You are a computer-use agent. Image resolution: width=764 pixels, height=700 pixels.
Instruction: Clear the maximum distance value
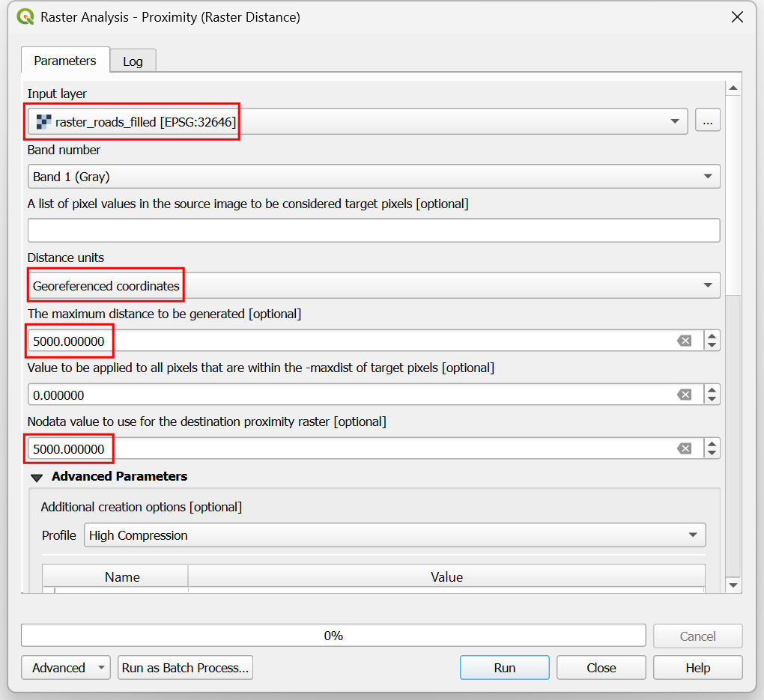[x=684, y=341]
